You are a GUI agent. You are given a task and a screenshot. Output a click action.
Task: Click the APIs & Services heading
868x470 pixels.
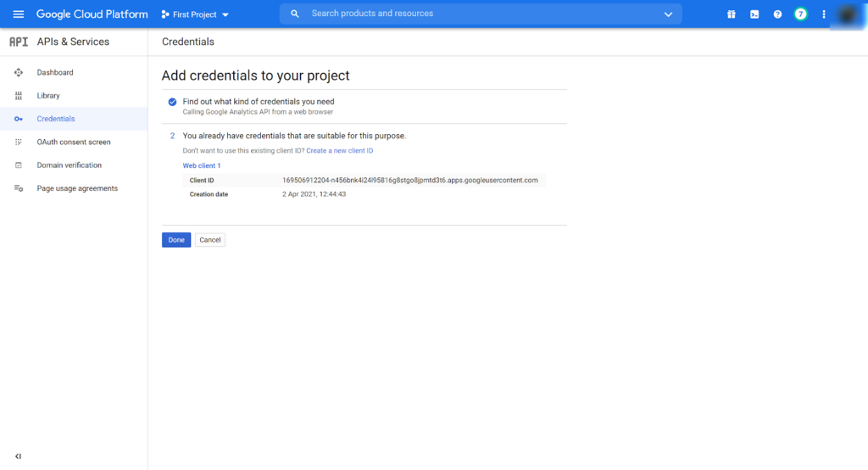73,42
